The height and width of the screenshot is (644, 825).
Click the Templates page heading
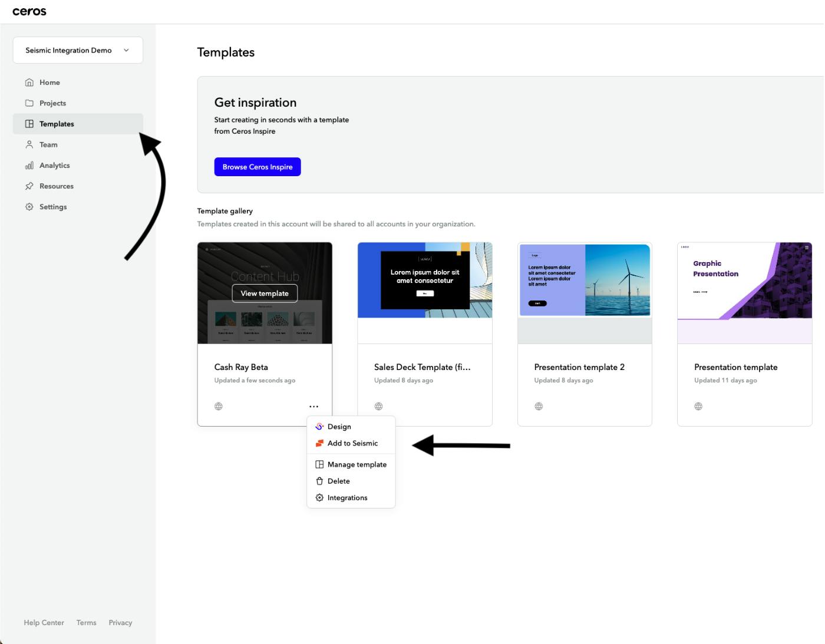pyautogui.click(x=226, y=52)
